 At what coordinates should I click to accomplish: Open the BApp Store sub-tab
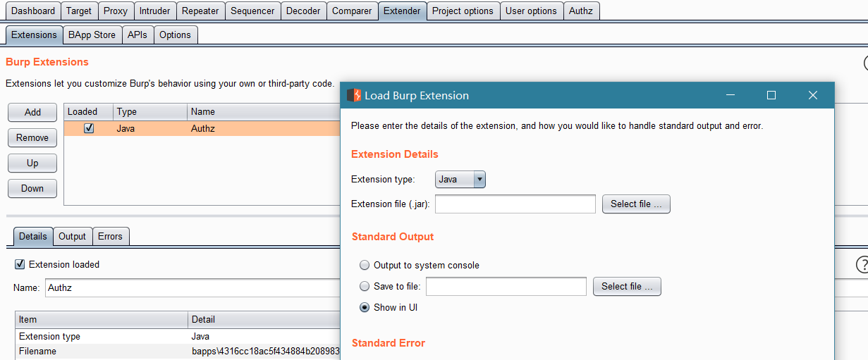[x=92, y=35]
